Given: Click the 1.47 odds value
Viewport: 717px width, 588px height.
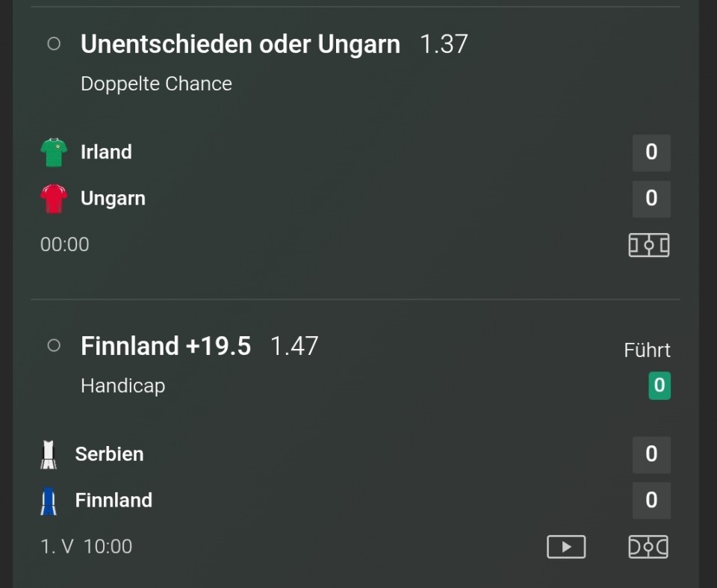Looking at the screenshot, I should [x=294, y=346].
